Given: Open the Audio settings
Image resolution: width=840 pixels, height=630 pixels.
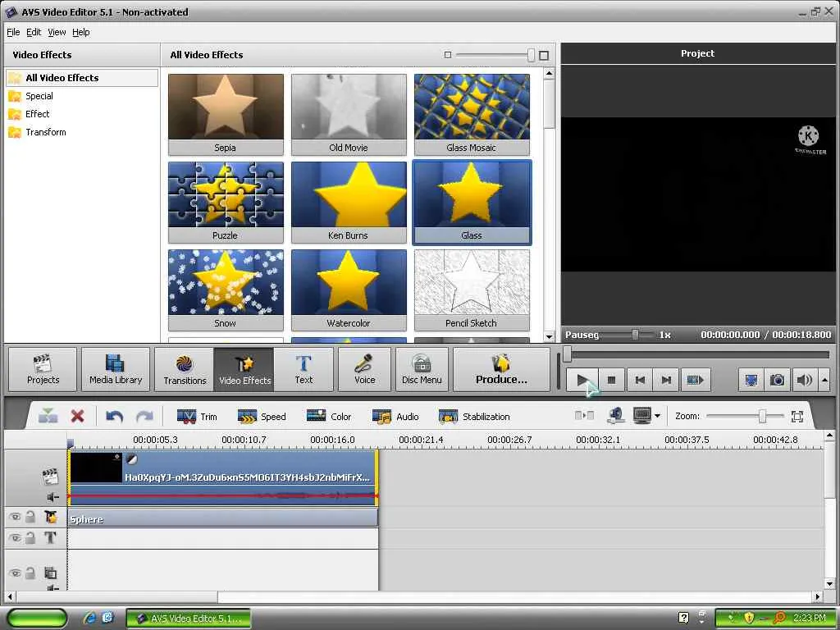Looking at the screenshot, I should pyautogui.click(x=395, y=416).
